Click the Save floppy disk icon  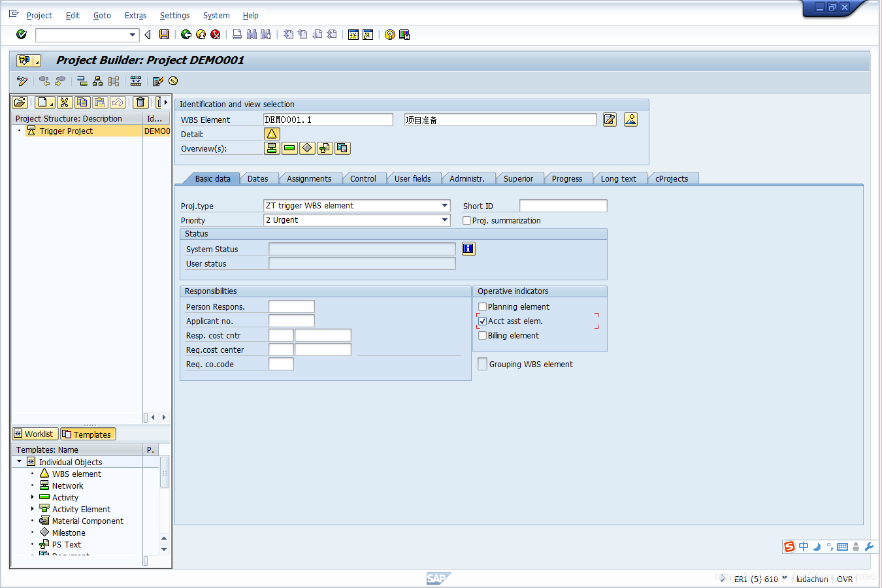tap(165, 35)
